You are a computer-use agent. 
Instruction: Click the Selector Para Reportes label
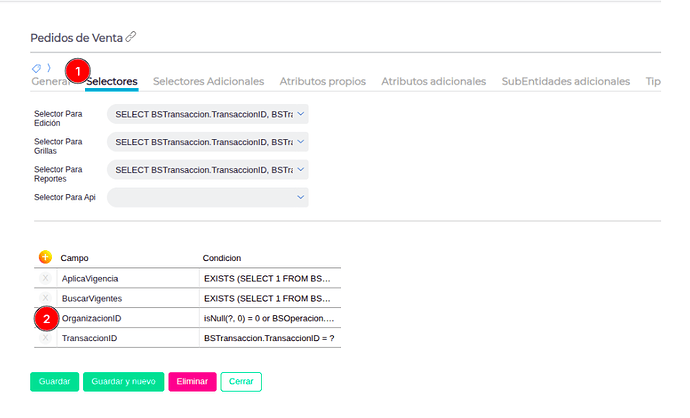point(58,174)
